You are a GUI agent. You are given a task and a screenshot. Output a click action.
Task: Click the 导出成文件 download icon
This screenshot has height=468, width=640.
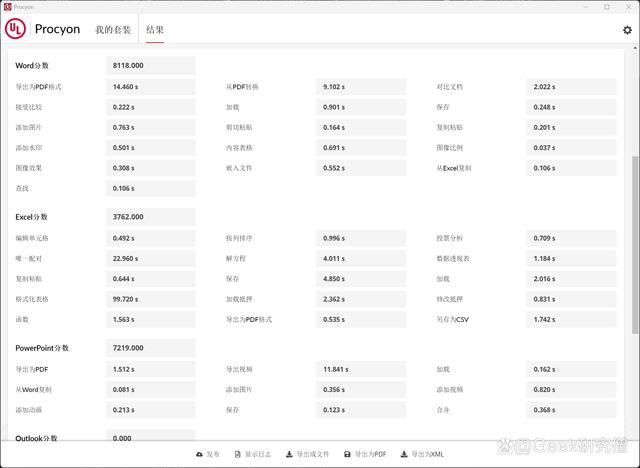(289, 454)
